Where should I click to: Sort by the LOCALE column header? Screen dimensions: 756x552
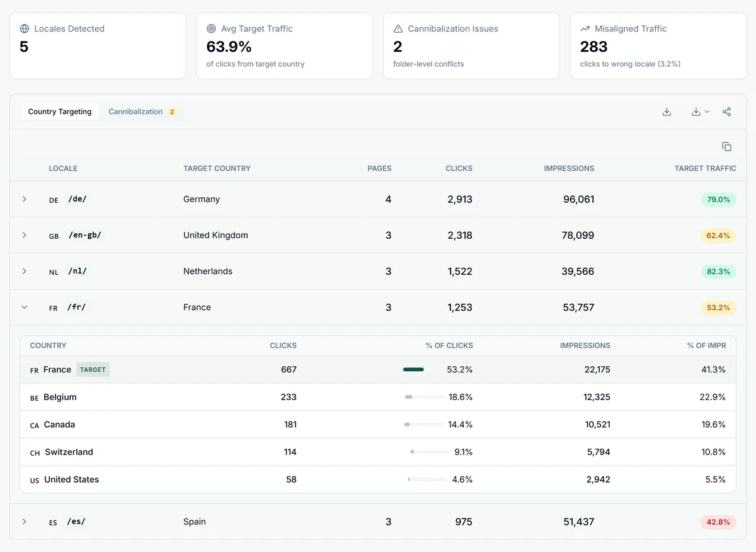coord(63,168)
